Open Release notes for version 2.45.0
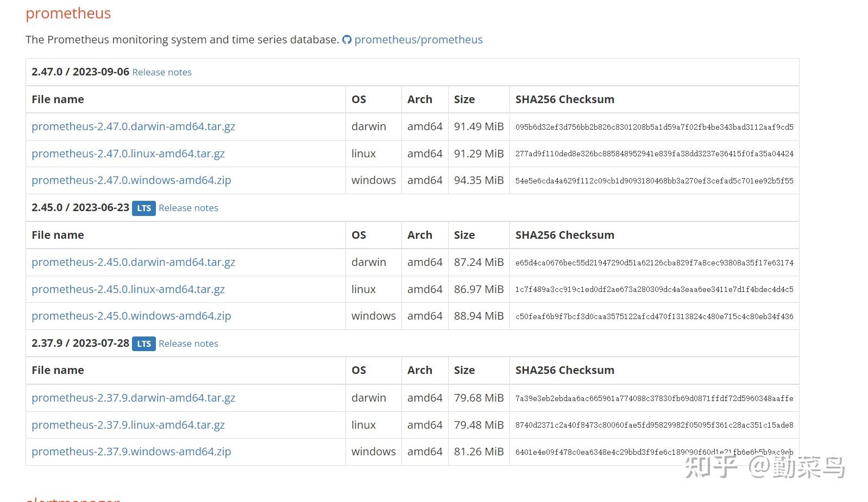The width and height of the screenshot is (868, 502). click(188, 208)
